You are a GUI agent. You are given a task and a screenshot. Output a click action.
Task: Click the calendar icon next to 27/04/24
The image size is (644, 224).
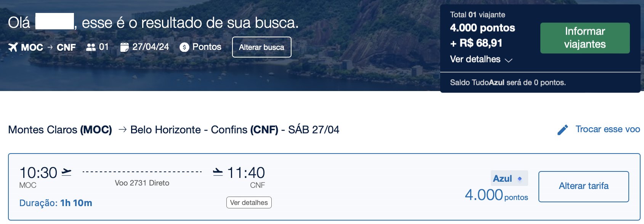point(124,47)
